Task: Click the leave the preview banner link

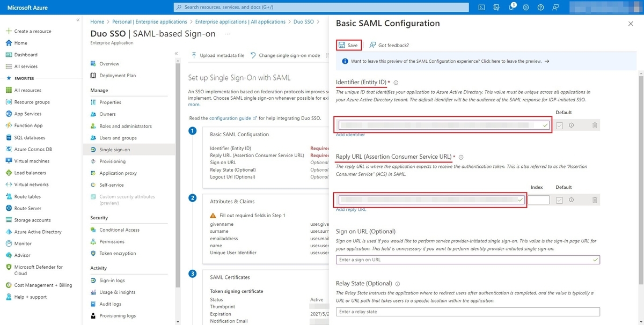Action: tap(450, 62)
